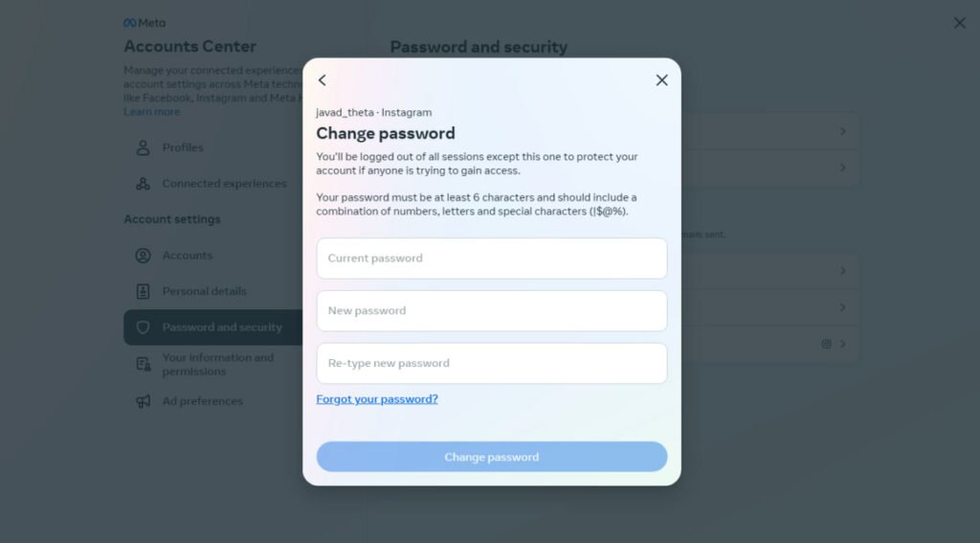This screenshot has height=543, width=980.
Task: Close Accounts Center with the top-right X
Action: [959, 23]
